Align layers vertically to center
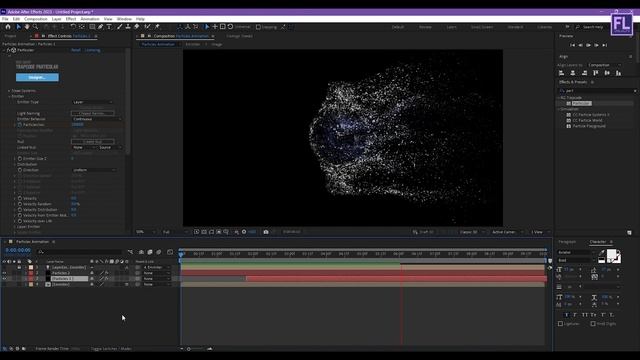 pyautogui.click(x=607, y=73)
